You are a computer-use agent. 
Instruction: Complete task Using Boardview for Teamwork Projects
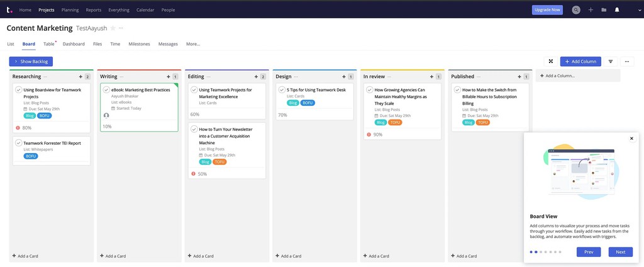[x=18, y=89]
